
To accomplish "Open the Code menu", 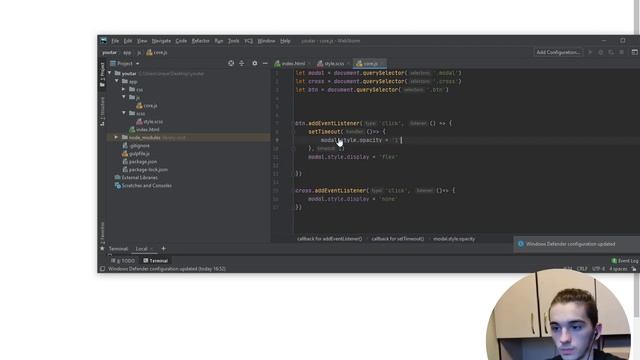I will [181, 41].
